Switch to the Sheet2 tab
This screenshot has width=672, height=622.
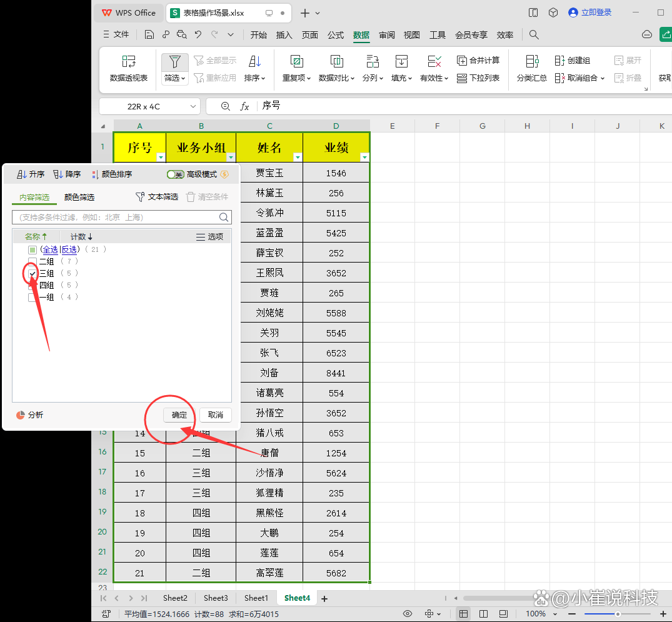pos(175,598)
